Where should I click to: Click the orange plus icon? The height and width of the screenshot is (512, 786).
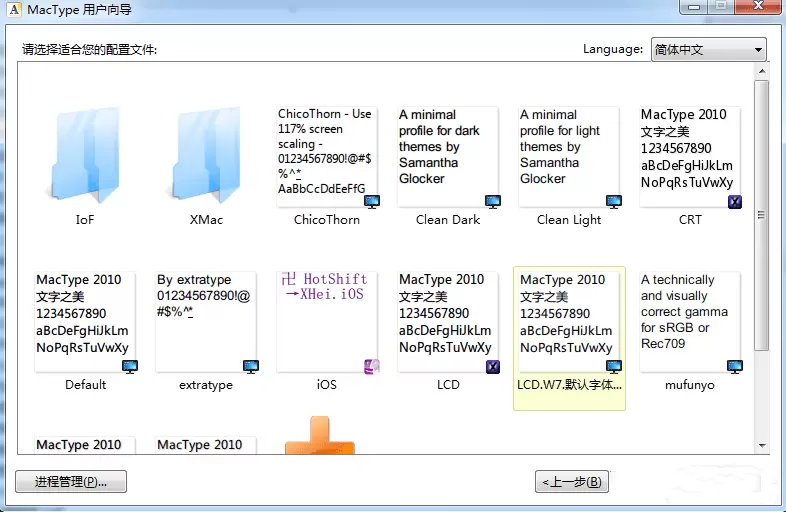click(320, 435)
